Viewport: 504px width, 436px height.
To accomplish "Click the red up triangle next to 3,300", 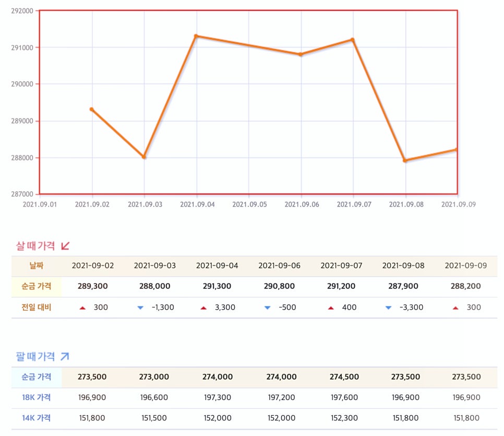I will (x=203, y=308).
